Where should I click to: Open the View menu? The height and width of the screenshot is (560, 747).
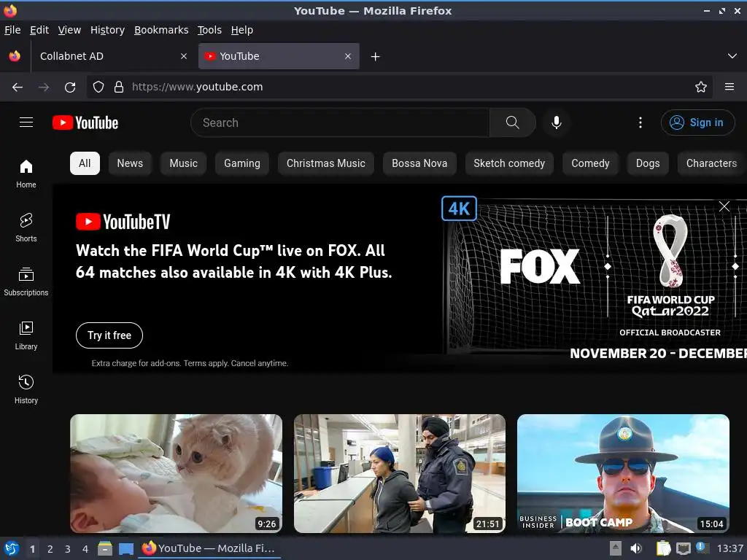[69, 30]
